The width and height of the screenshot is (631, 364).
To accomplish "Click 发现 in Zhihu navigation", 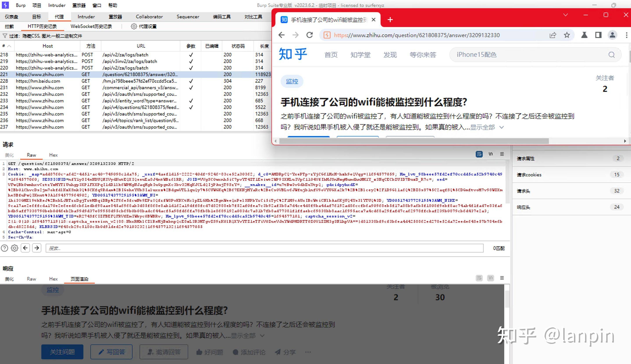I will pyautogui.click(x=390, y=55).
